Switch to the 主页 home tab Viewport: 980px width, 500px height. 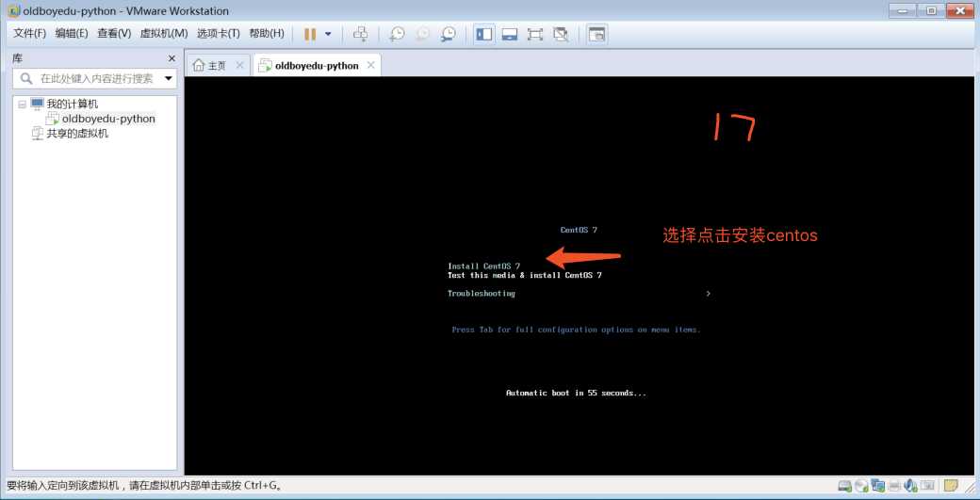[x=218, y=66]
